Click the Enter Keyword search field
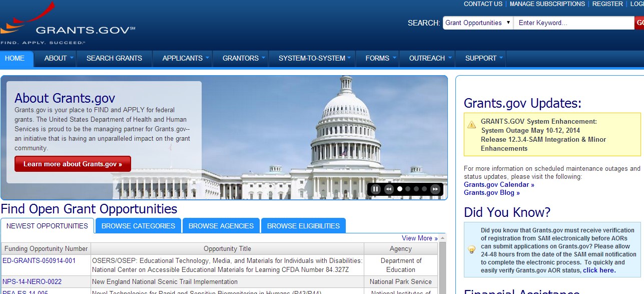The width and height of the screenshot is (644, 294). coord(573,23)
